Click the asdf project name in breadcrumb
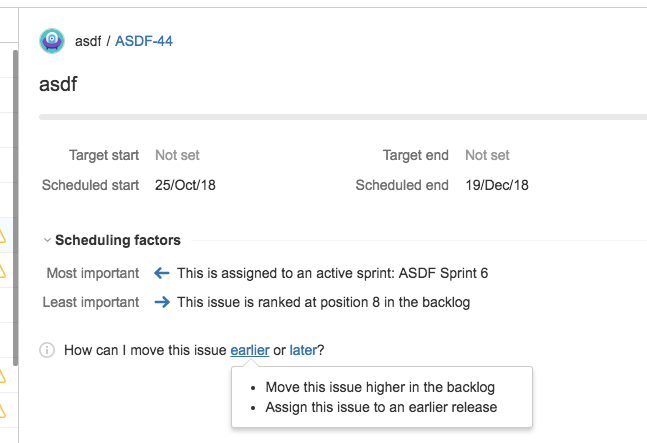647x443 pixels. pyautogui.click(x=88, y=41)
